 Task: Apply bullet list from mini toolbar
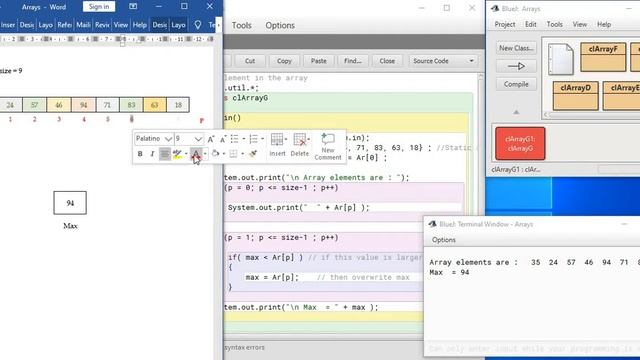click(235, 139)
